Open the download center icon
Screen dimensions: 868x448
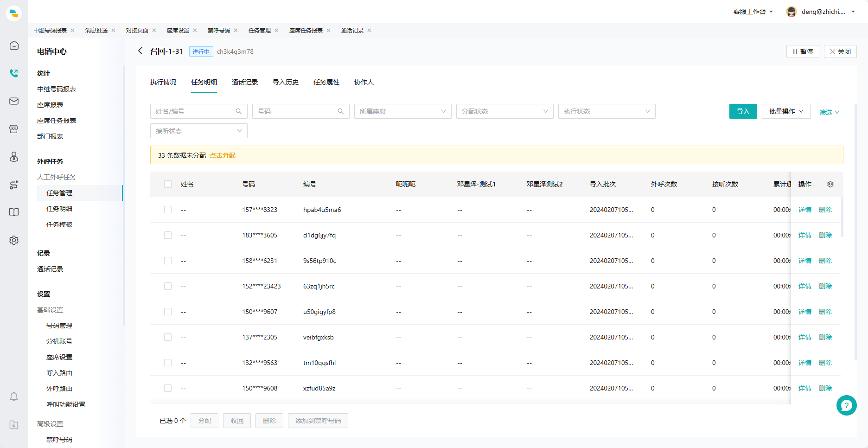click(x=14, y=424)
